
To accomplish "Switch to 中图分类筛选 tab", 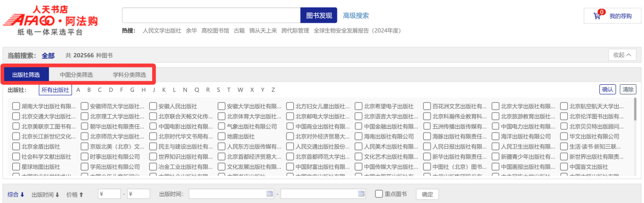I will (x=76, y=75).
